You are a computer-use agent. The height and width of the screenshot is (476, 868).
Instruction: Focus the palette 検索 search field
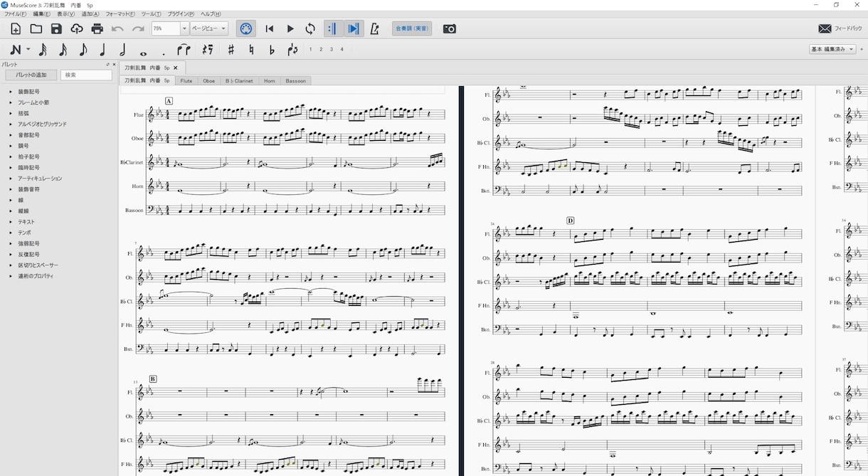(x=86, y=75)
